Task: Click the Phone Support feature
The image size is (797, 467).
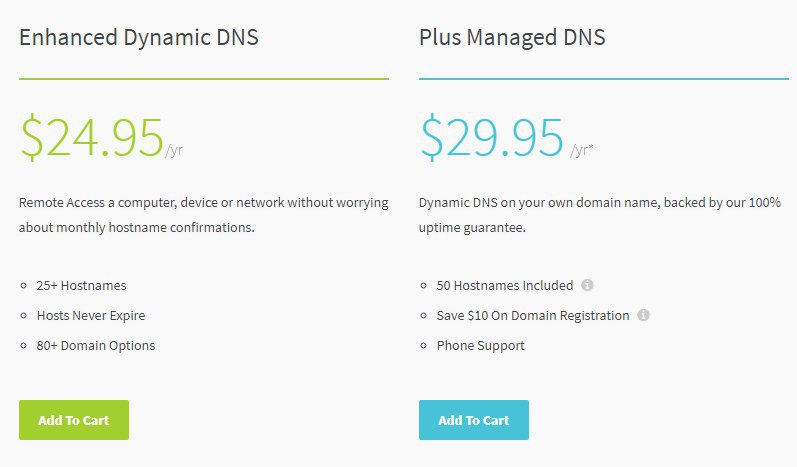Action: coord(481,345)
